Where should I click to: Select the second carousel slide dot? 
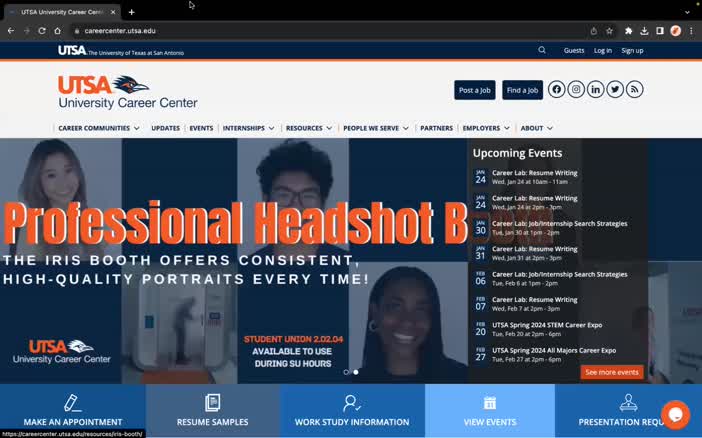click(356, 372)
